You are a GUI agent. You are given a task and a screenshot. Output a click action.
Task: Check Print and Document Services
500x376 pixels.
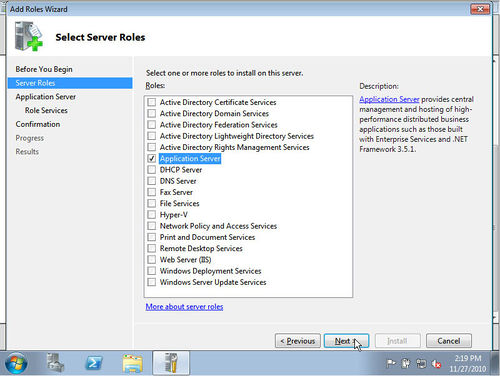[152, 237]
